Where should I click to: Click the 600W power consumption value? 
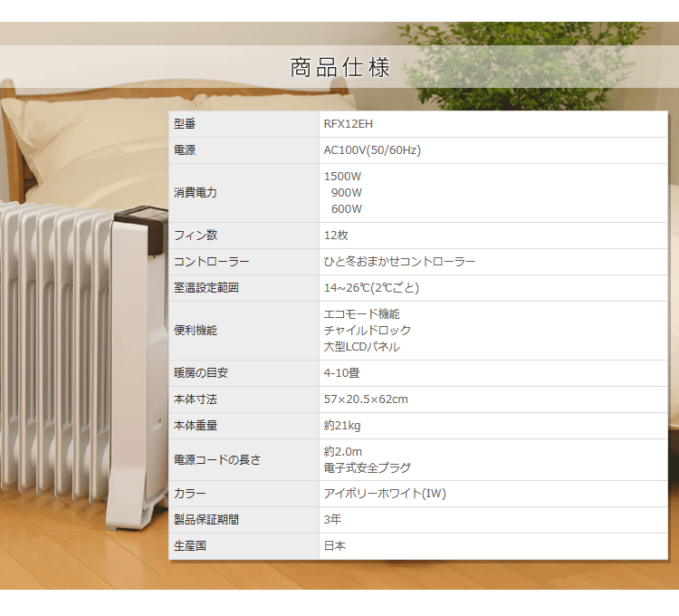pos(346,209)
